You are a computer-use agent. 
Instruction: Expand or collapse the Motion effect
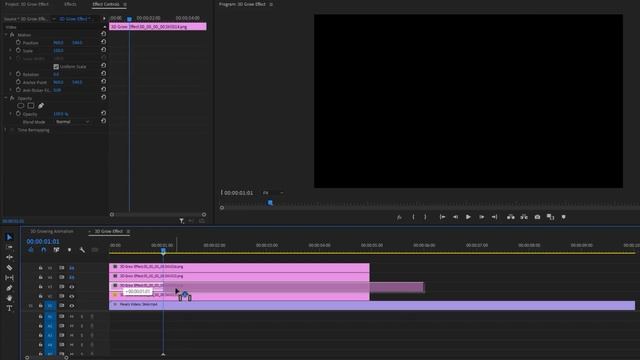click(6, 35)
